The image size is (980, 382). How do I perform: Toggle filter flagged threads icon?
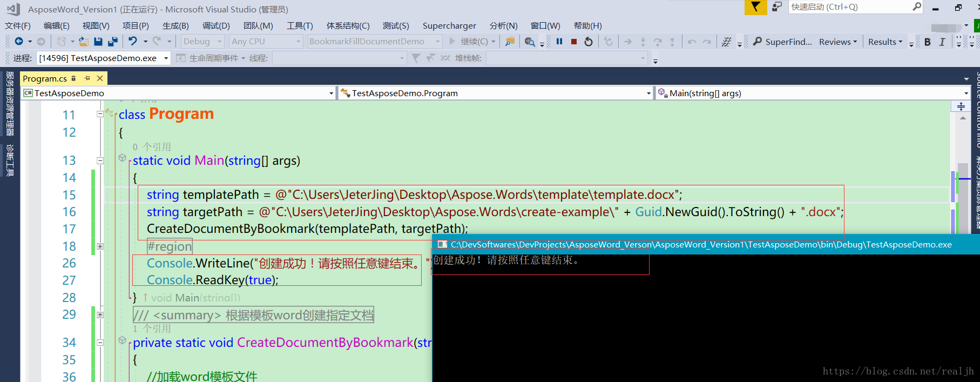[416, 58]
